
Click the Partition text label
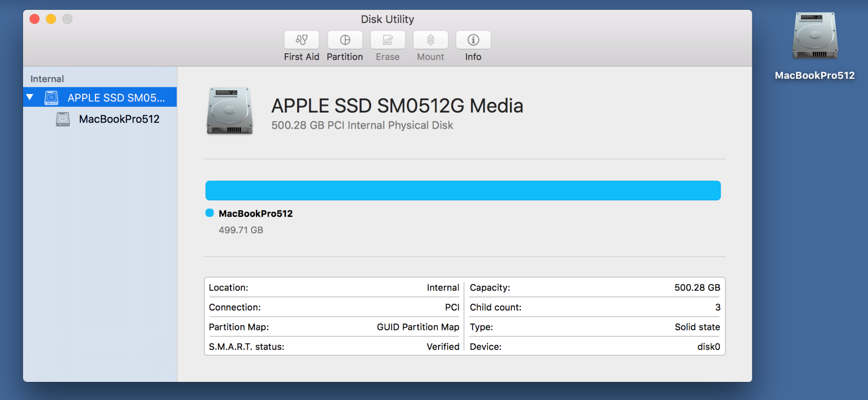[345, 57]
